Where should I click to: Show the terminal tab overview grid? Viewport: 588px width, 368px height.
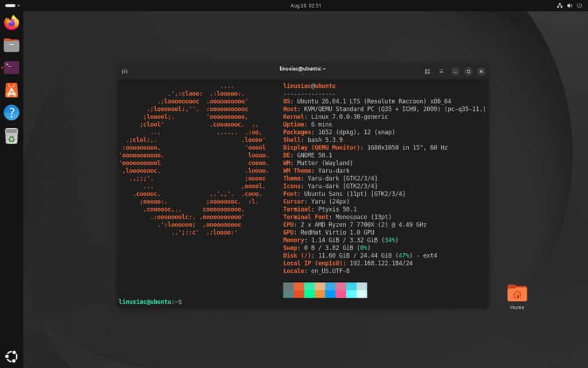click(x=427, y=71)
